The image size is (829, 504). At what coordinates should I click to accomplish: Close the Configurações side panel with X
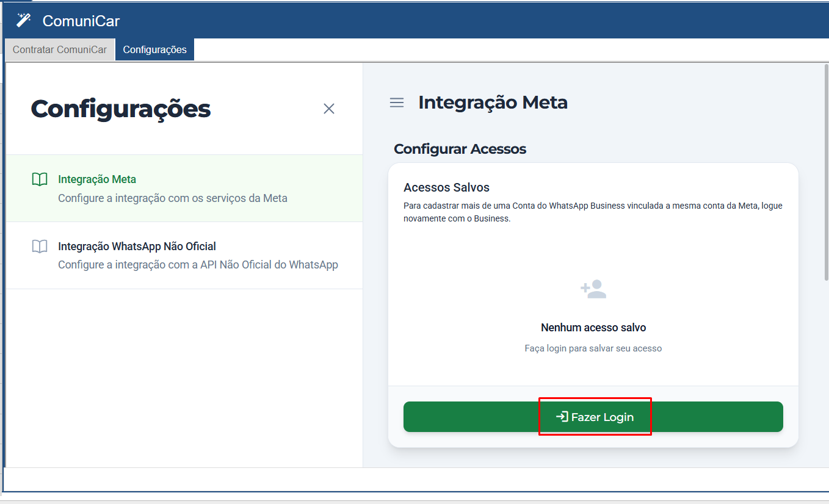coord(329,109)
